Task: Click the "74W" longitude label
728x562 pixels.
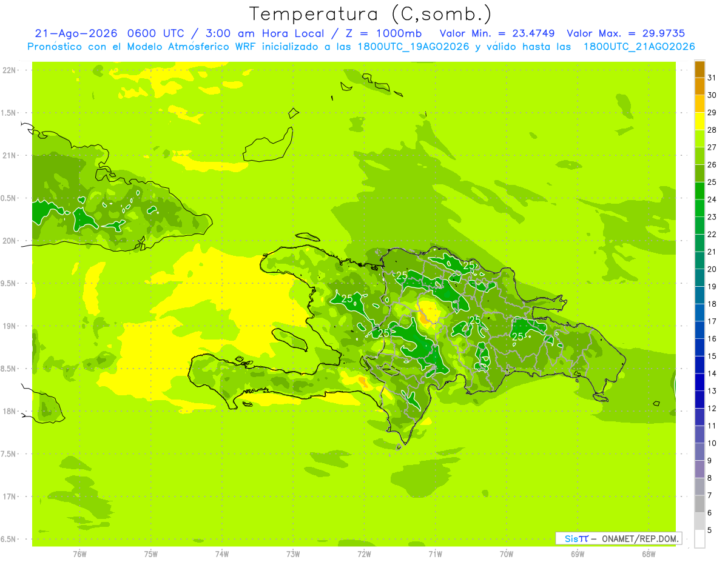Action: (x=221, y=554)
